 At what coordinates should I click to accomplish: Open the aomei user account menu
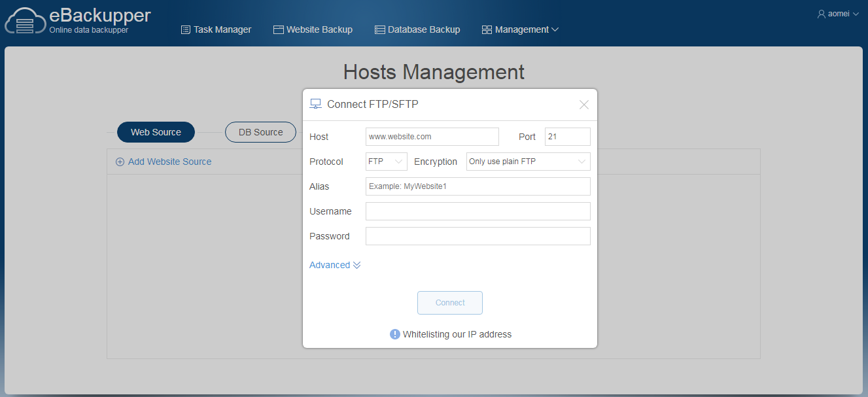point(838,13)
